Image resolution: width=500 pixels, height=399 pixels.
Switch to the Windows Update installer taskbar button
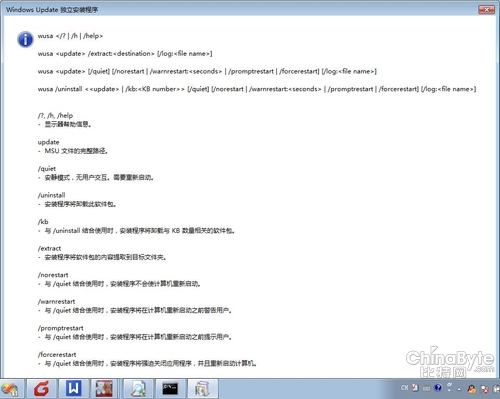[202, 389]
